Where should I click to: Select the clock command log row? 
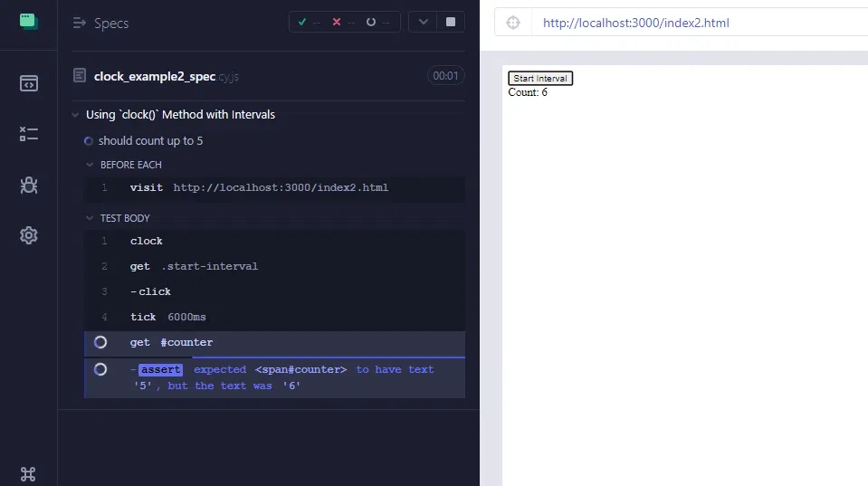point(274,241)
